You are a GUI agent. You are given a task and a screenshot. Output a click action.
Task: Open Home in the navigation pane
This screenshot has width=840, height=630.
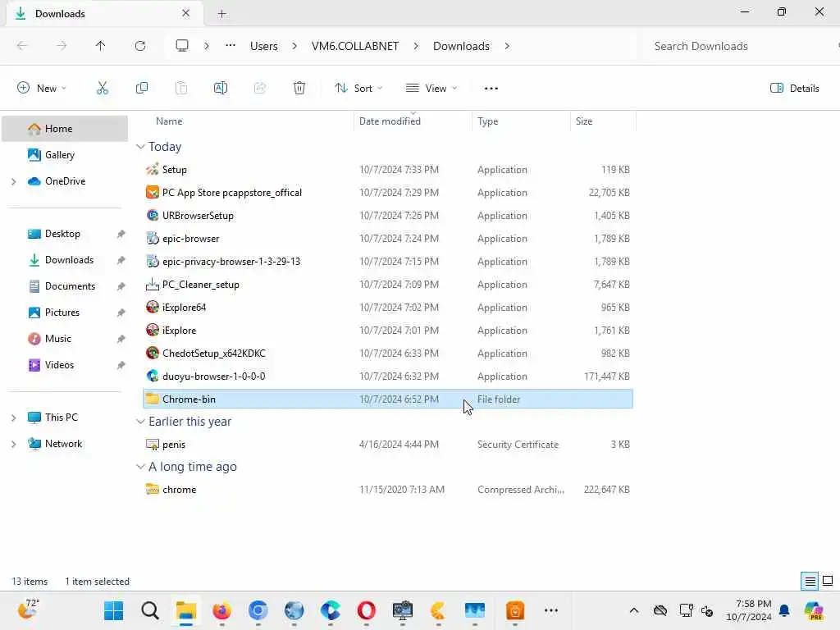(65, 129)
